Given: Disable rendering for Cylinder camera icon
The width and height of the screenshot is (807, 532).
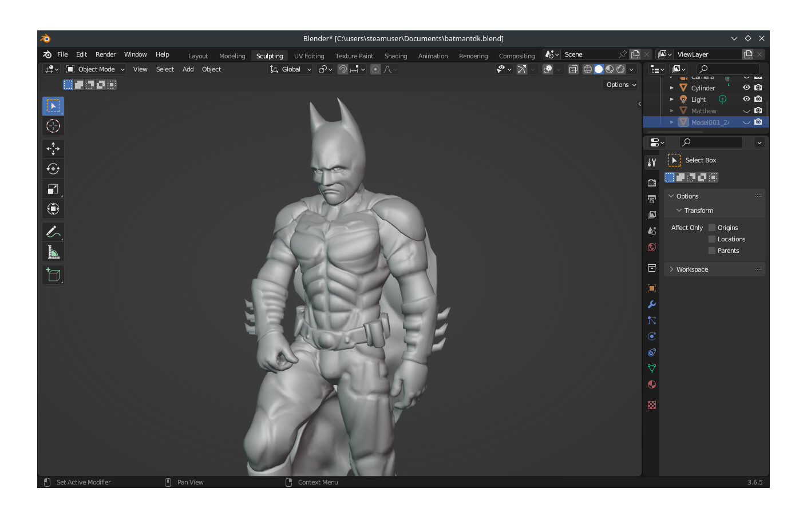Looking at the screenshot, I should point(758,88).
